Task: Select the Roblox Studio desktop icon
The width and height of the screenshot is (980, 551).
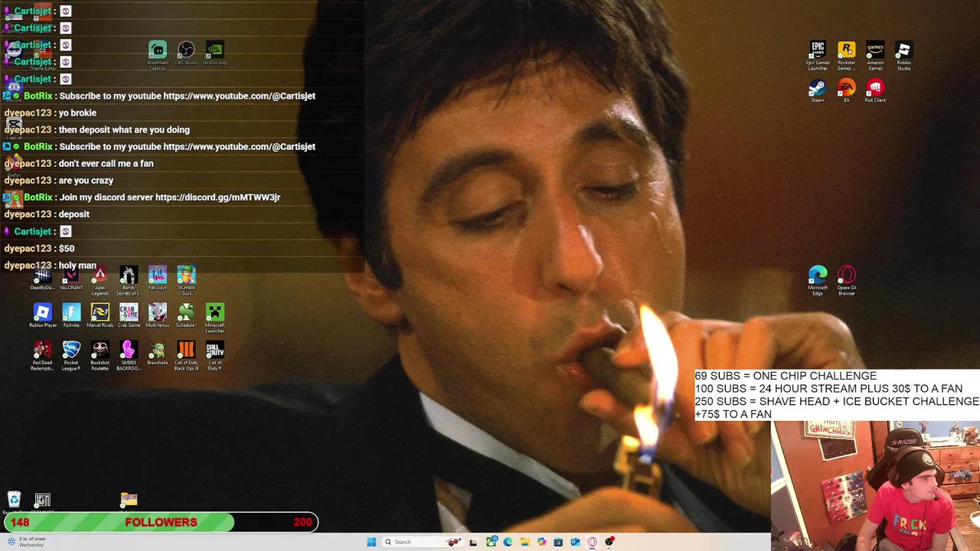Action: tap(903, 56)
